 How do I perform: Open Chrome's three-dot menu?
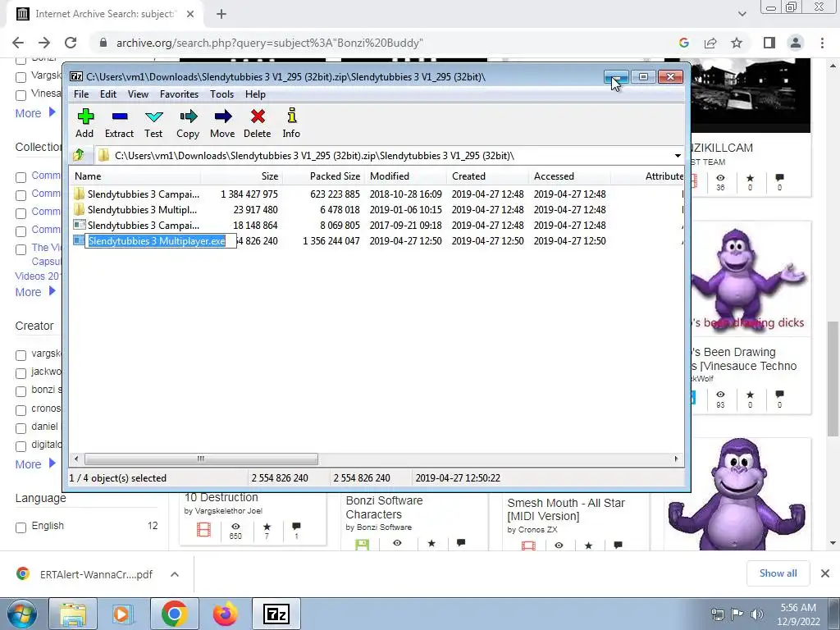coord(822,43)
